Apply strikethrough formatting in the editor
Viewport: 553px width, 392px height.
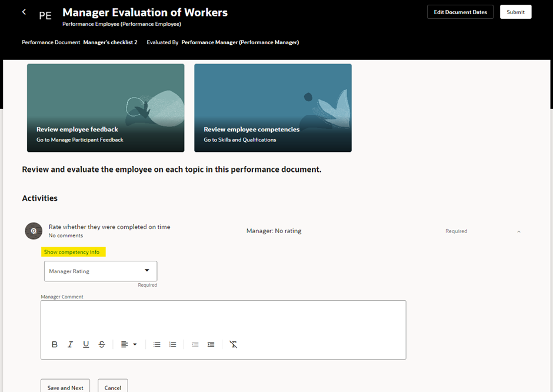point(102,344)
